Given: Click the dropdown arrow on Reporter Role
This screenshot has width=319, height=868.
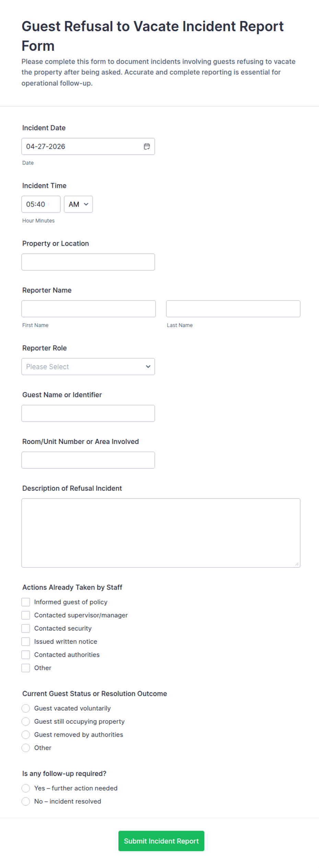Looking at the screenshot, I should click(148, 366).
